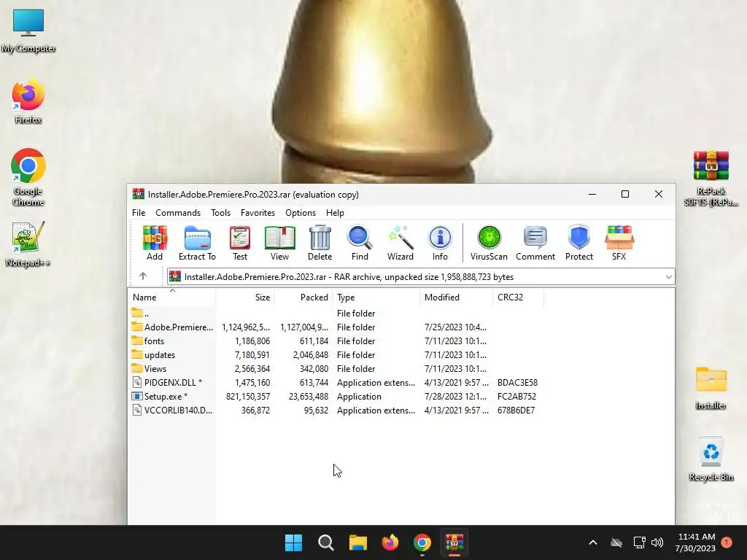Select the VCCORLIB140.D... file row
The image size is (747, 560).
[x=336, y=410]
